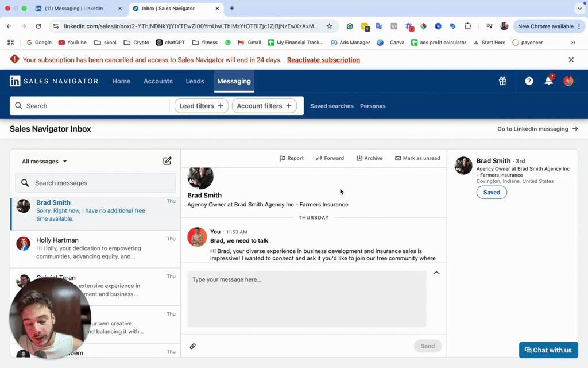
Task: Click Go to LinkedIn messaging
Action: 533,129
